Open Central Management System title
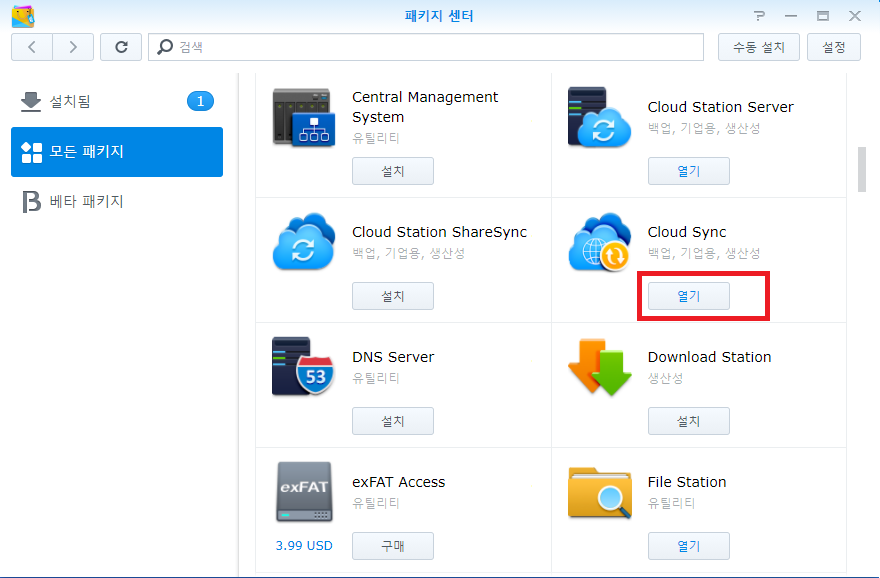Image resolution: width=880 pixels, height=578 pixels. tap(425, 107)
